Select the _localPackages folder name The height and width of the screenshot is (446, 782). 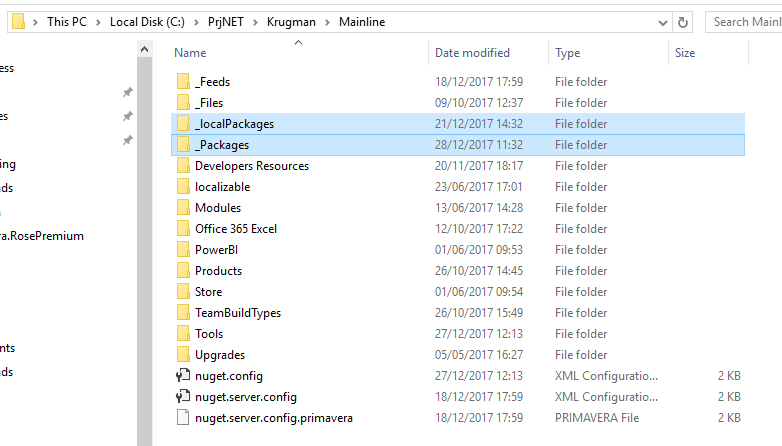click(234, 124)
